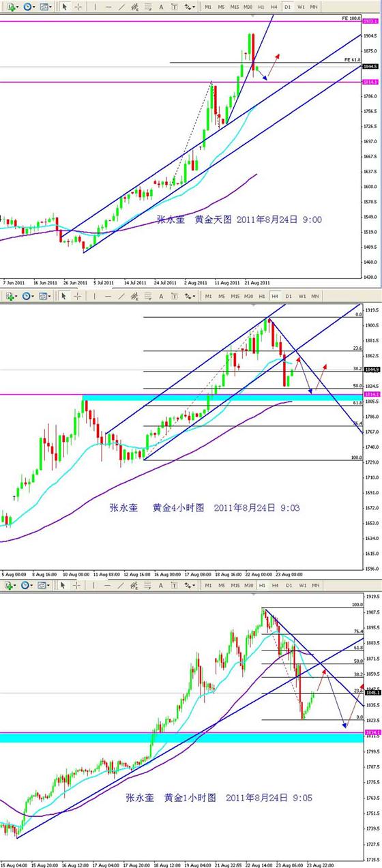Pick vertical line tool in daily chart toolbar

coord(95,6)
